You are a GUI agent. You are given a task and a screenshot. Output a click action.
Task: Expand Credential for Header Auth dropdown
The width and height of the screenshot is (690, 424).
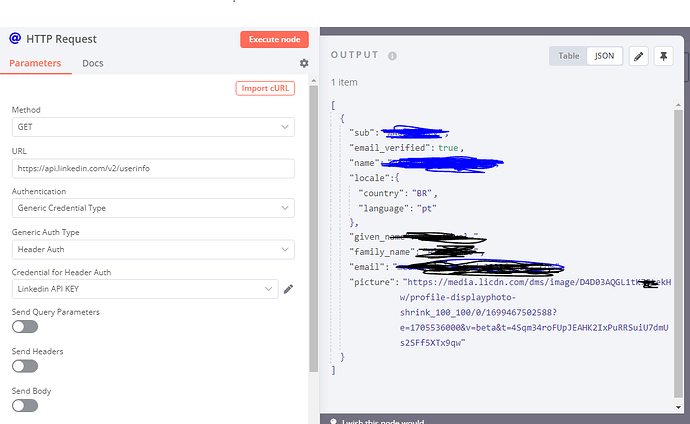point(145,289)
